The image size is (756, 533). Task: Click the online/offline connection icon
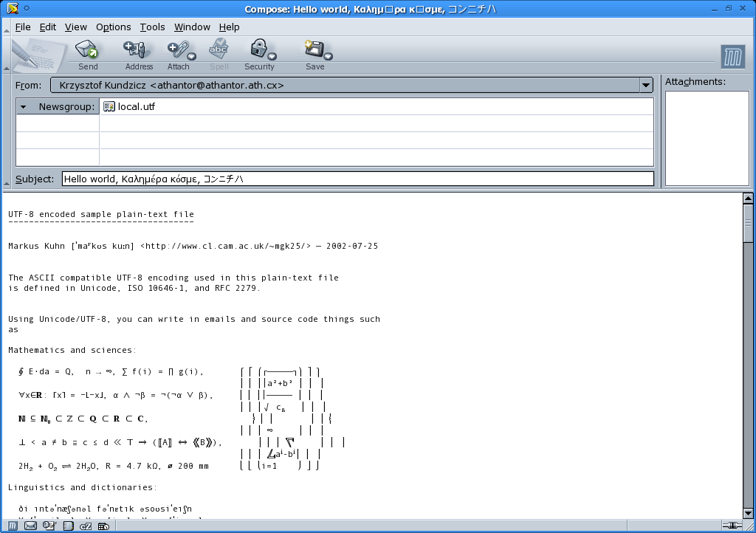pos(732,526)
